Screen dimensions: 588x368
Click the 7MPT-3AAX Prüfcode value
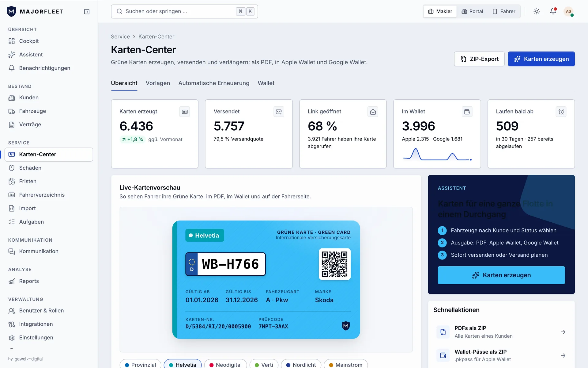coord(273,327)
